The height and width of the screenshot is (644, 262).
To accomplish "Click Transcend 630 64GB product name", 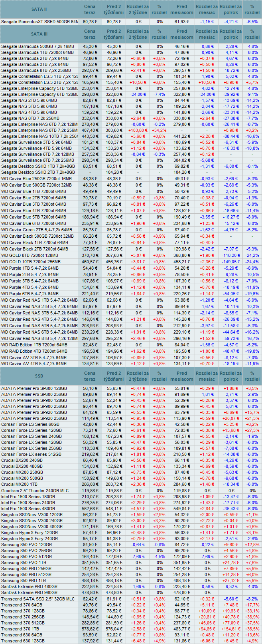I will (21, 635).
